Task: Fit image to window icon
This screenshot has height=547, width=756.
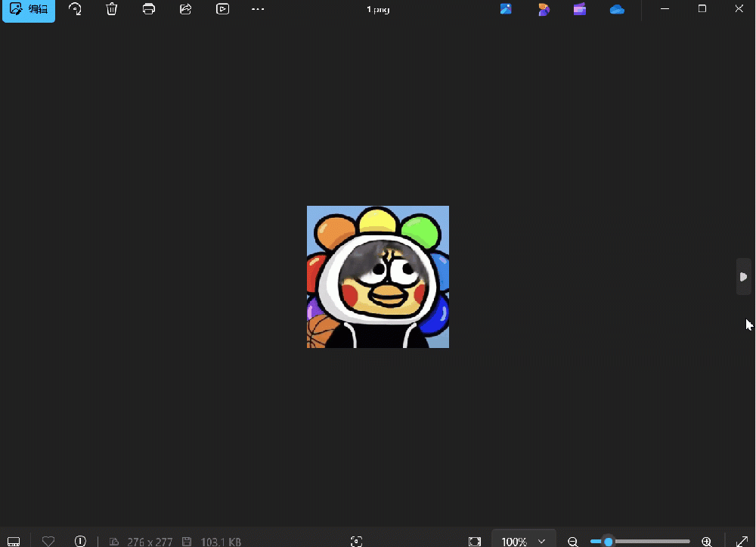Action: 475,541
